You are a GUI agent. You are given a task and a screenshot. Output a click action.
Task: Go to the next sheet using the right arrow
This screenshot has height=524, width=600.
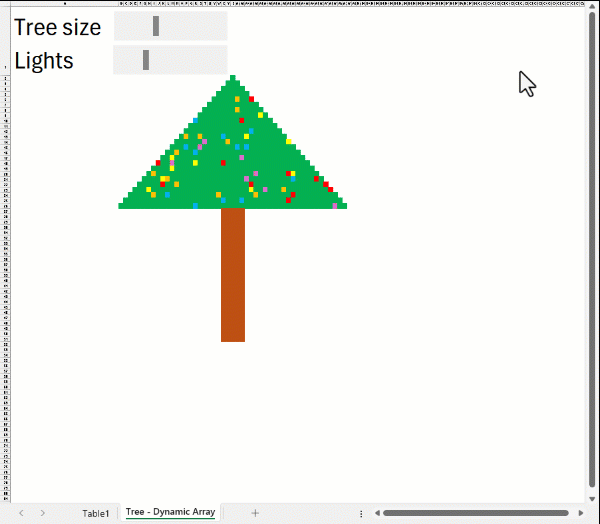coord(43,513)
